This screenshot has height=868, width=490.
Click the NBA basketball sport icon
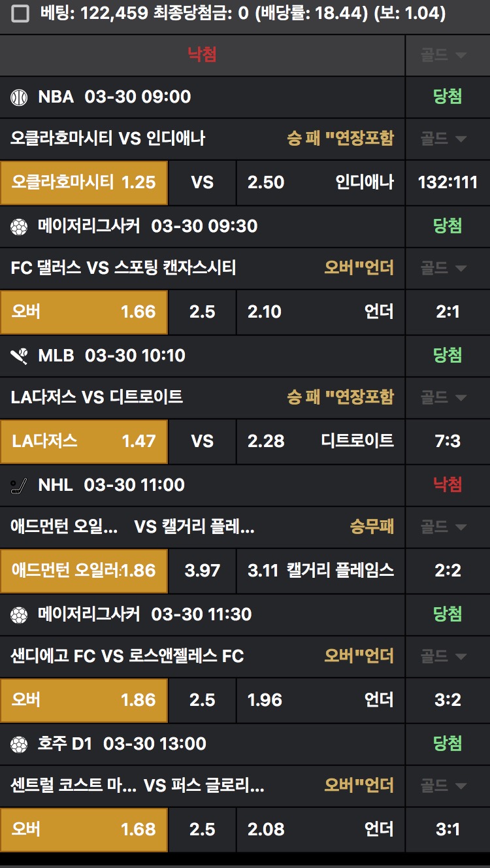coord(20,97)
